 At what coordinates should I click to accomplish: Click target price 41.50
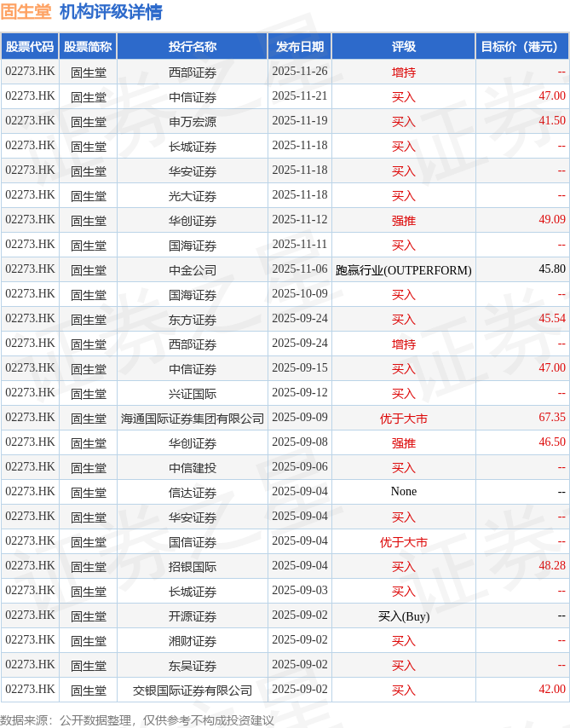pos(552,121)
